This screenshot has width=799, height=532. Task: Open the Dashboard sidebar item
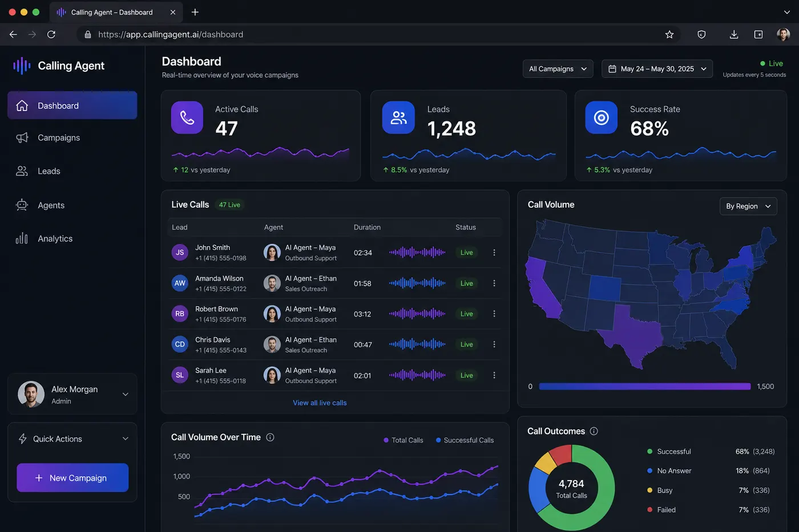pyautogui.click(x=72, y=105)
